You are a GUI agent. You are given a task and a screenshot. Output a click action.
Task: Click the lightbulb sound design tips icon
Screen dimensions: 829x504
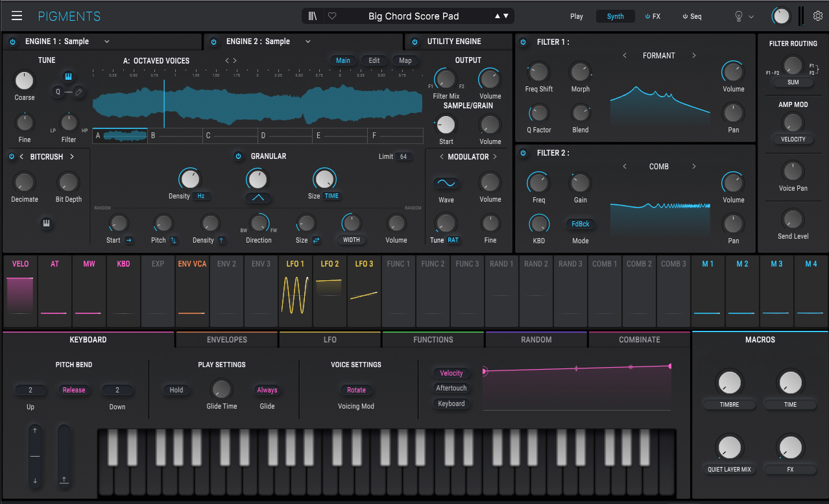[x=738, y=16]
